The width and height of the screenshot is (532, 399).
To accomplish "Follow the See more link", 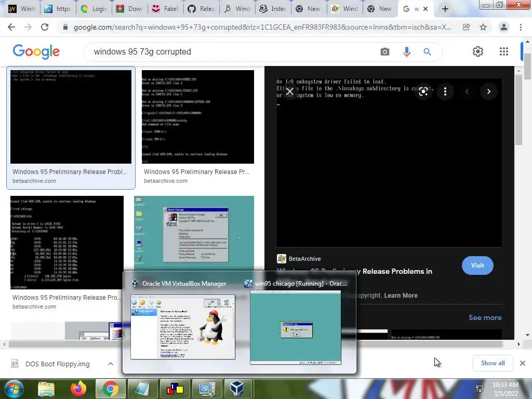I will [x=485, y=317].
